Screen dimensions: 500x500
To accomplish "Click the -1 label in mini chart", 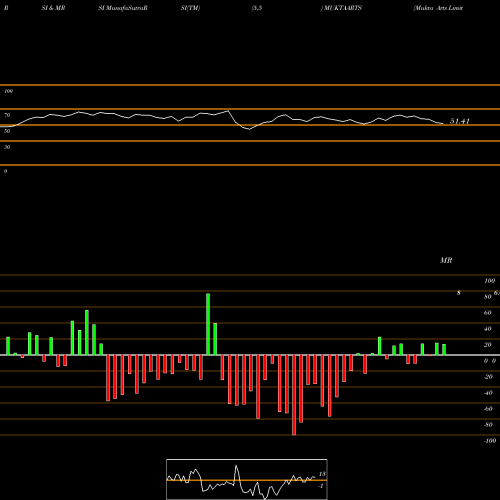I will coord(321,486).
